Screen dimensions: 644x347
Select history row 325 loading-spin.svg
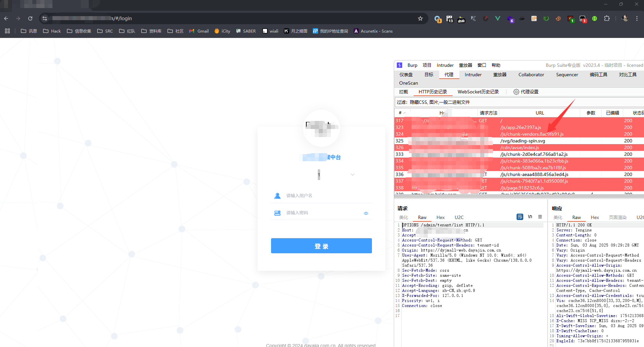pos(519,141)
